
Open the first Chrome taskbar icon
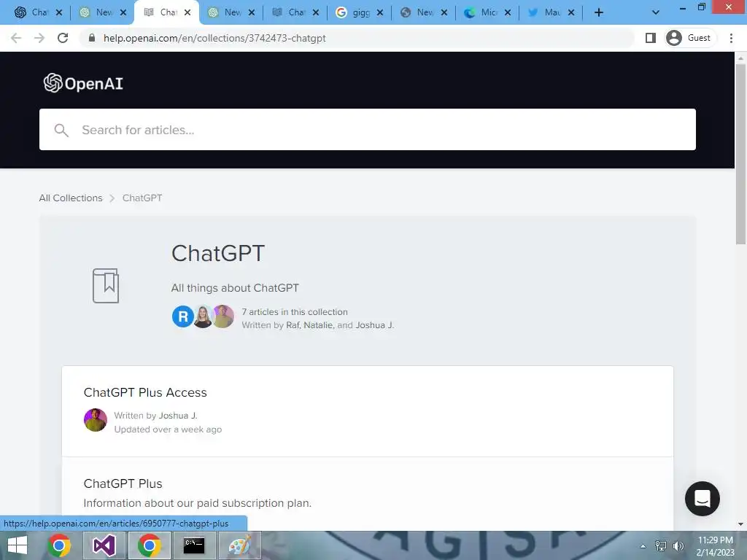(59, 545)
